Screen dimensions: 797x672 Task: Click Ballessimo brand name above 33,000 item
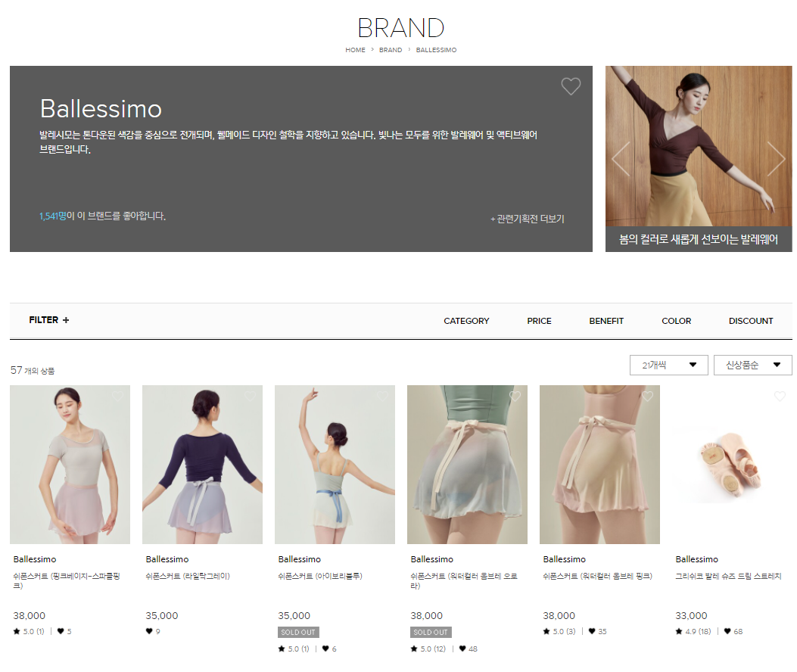pyautogui.click(x=696, y=559)
